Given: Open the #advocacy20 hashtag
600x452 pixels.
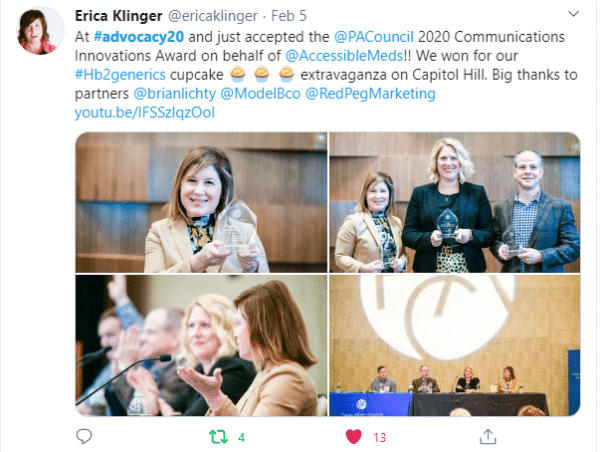Looking at the screenshot, I should (139, 37).
